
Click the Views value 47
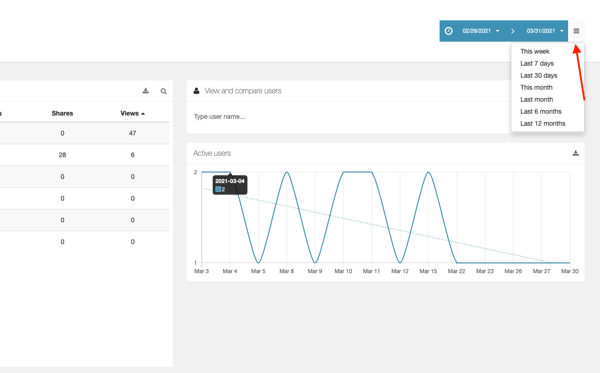click(132, 134)
